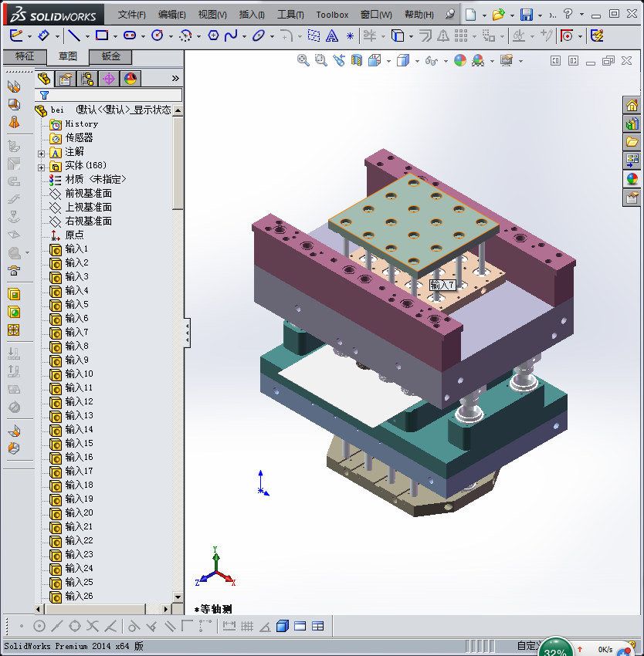Open the DisplayManager tab icon
The image size is (644, 656).
tap(130, 79)
